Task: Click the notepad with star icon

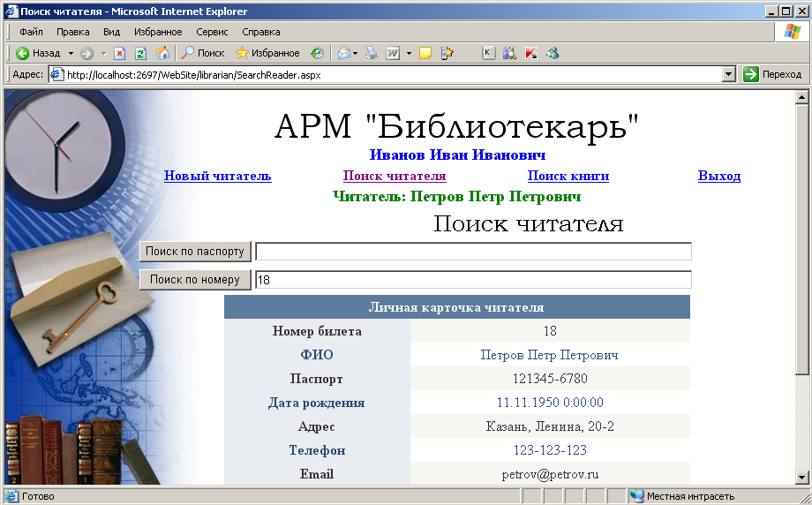Action: [x=447, y=53]
